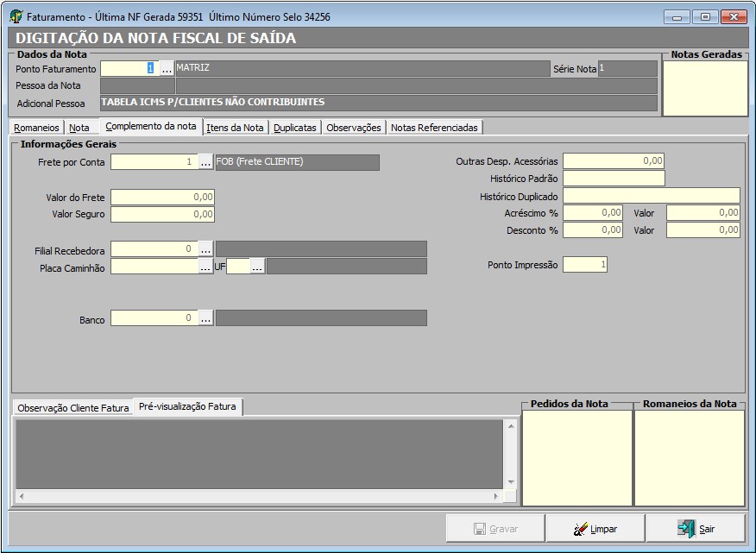Focus the Histórico Padrão input field
This screenshot has height=553, width=756.
614,179
